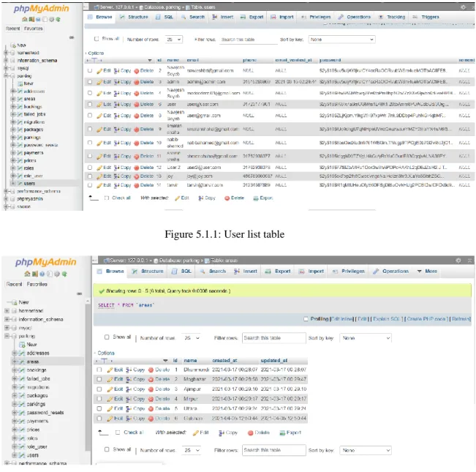Image resolution: width=476 pixels, height=472 pixels.
Task: Click the home icon in bottom phpMyAdmin sidebar
Action: [27, 274]
